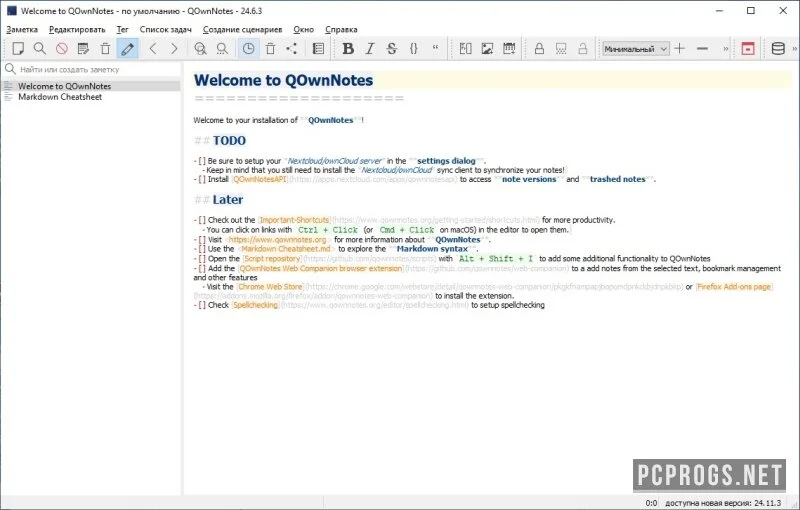Toggle the pencil edit-mode icon
The width and height of the screenshot is (800, 510).
[128, 48]
